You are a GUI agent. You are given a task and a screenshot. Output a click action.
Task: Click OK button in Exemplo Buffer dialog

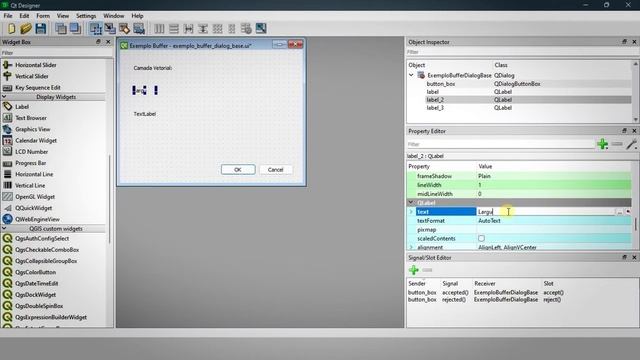coord(238,169)
